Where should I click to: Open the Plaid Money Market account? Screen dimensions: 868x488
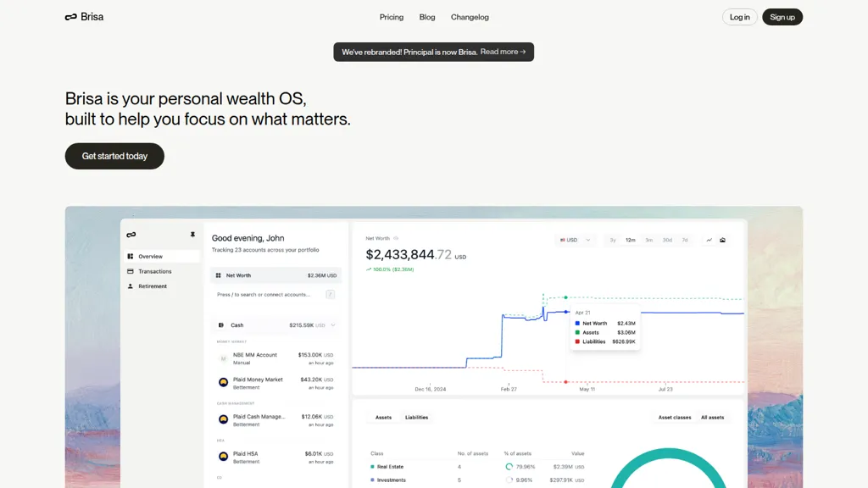pos(275,383)
